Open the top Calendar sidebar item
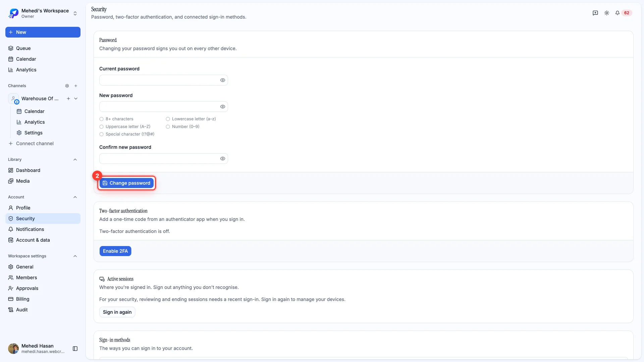 click(43, 59)
